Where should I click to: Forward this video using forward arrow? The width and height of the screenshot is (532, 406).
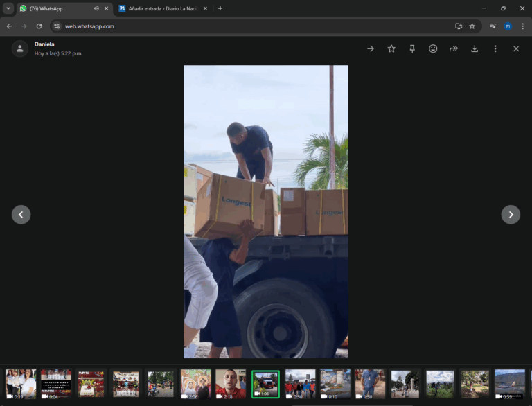click(454, 48)
